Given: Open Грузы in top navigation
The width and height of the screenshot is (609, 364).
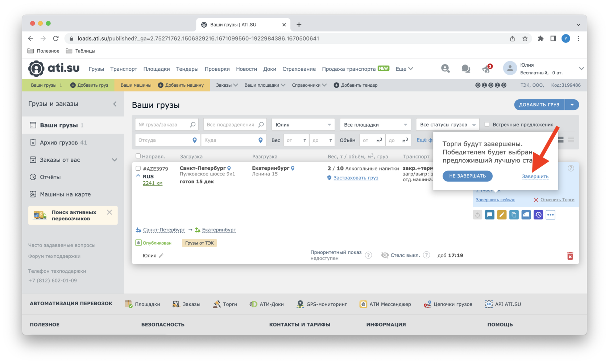Looking at the screenshot, I should click(x=96, y=69).
